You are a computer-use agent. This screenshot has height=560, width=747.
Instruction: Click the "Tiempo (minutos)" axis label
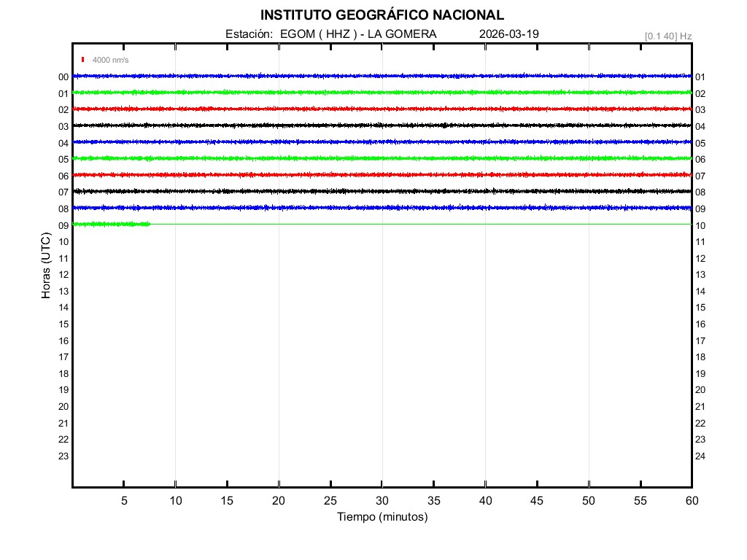coord(382,517)
